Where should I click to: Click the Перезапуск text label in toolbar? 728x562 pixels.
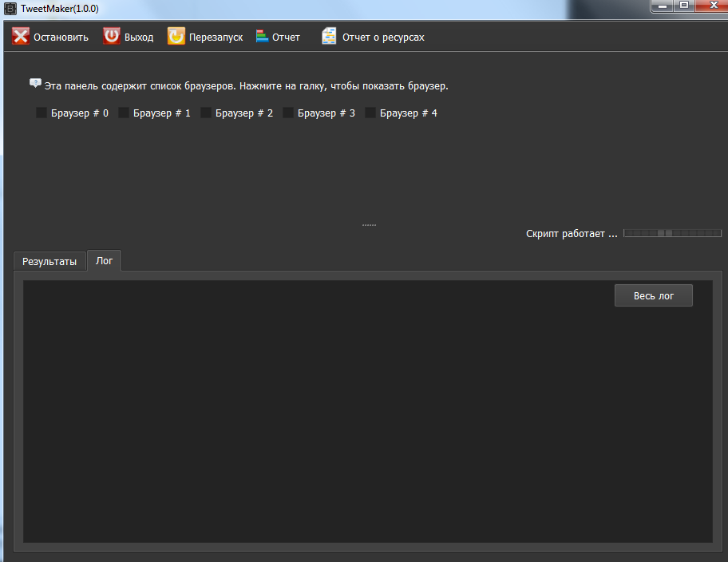click(x=216, y=38)
